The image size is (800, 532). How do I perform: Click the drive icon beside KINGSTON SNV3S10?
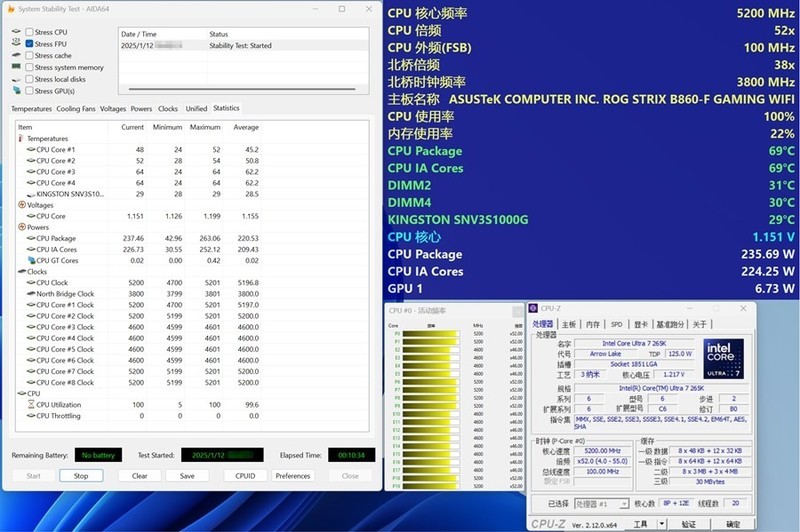(x=31, y=194)
